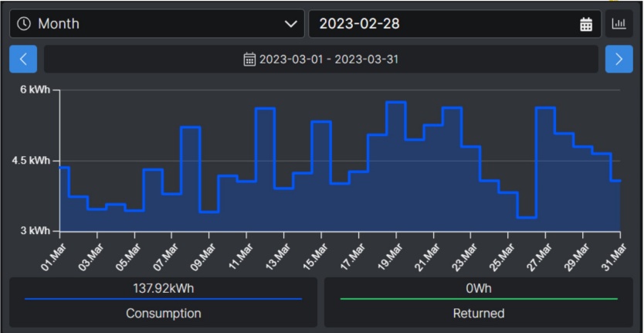Screen dimensions: 644x333
Task: Click the green line under returned total
Action: [x=479, y=299]
